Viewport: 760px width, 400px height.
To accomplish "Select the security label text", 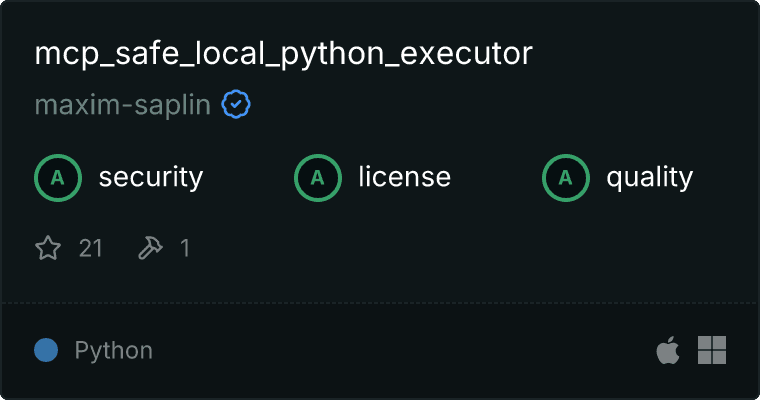I will (x=151, y=177).
